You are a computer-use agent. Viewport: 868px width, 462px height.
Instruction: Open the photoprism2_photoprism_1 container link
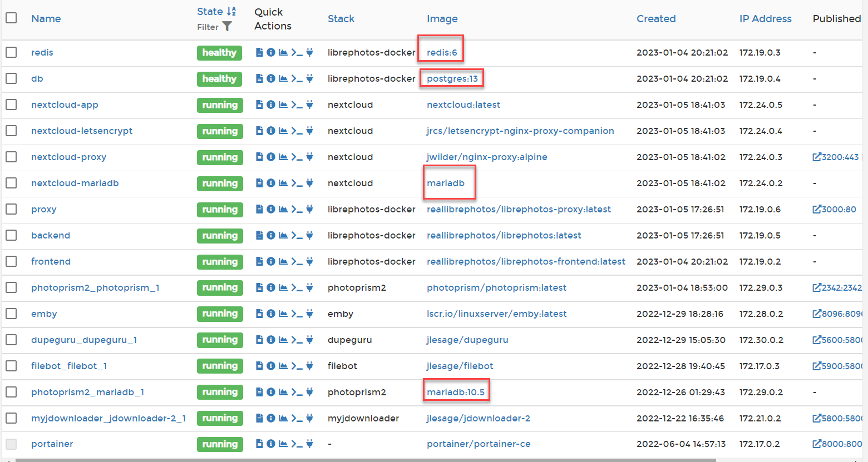(x=95, y=287)
